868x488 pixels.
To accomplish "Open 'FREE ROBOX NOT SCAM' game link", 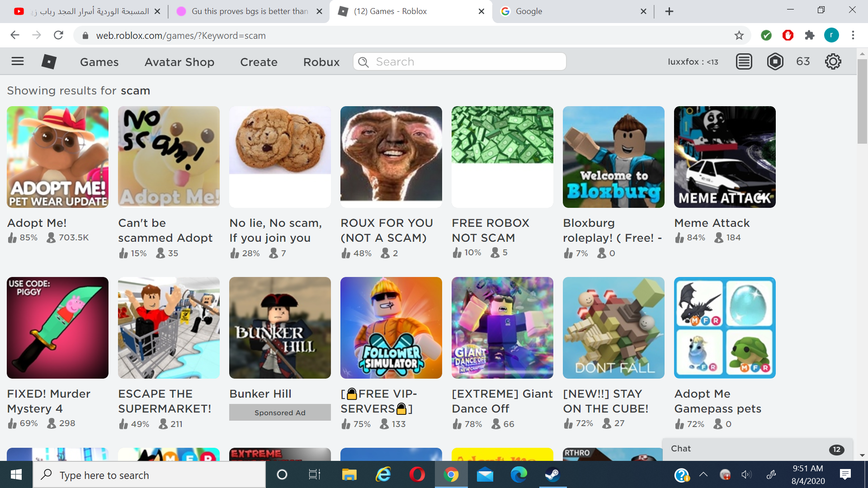I will coord(491,230).
